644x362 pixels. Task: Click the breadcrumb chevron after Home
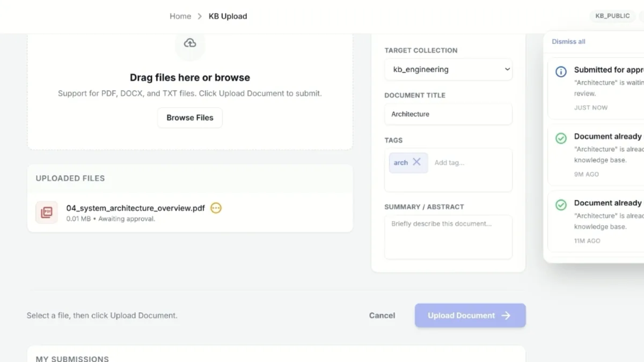pyautogui.click(x=200, y=16)
